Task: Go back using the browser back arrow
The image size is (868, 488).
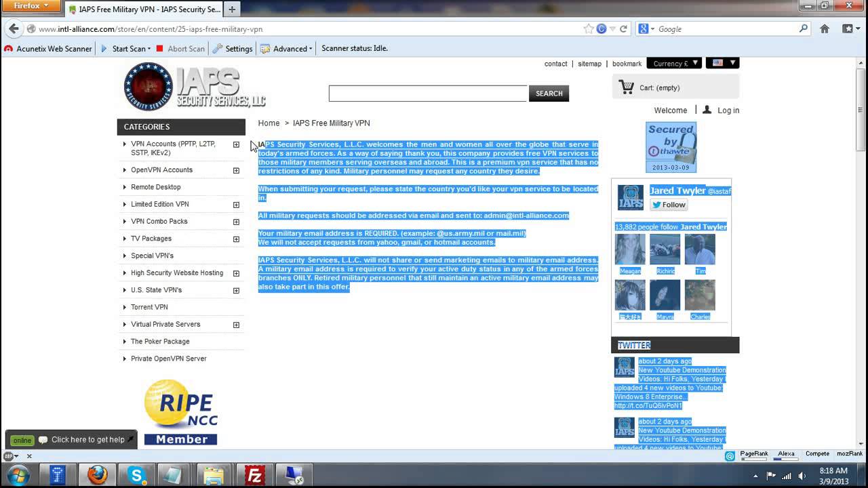Action: [14, 29]
